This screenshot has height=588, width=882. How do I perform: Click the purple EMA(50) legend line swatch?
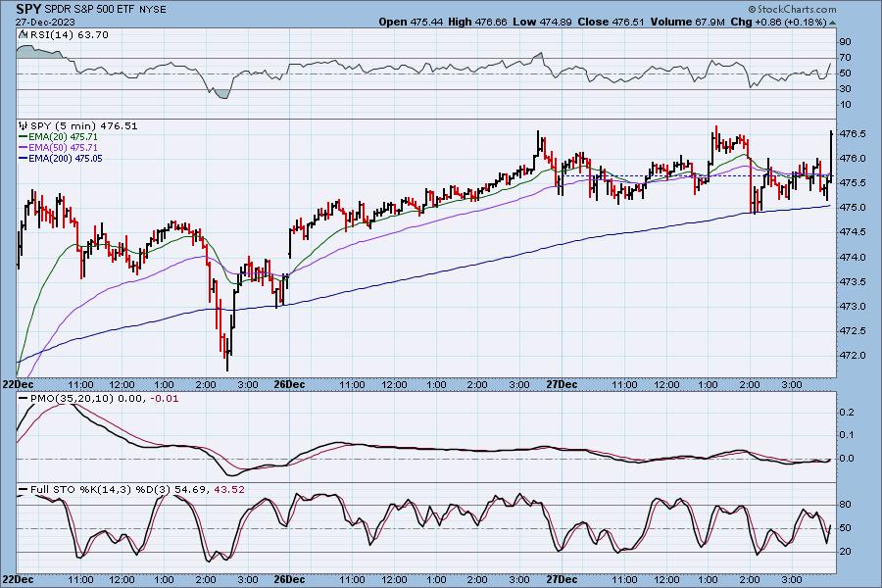pyautogui.click(x=24, y=147)
